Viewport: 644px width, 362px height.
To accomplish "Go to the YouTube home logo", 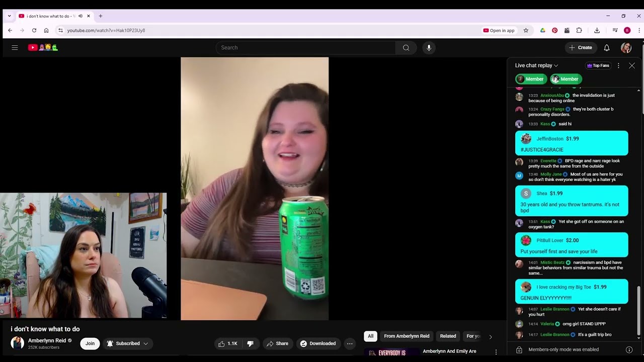I will coord(43,48).
